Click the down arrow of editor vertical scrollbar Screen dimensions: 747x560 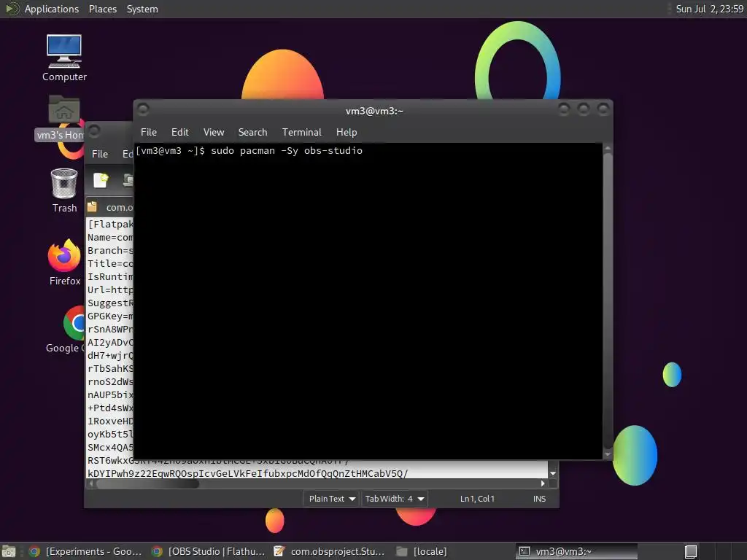click(x=553, y=473)
